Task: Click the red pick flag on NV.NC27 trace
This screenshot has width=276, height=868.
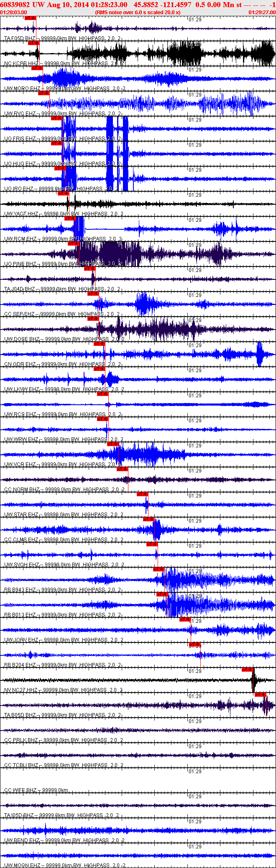Action: (x=248, y=670)
